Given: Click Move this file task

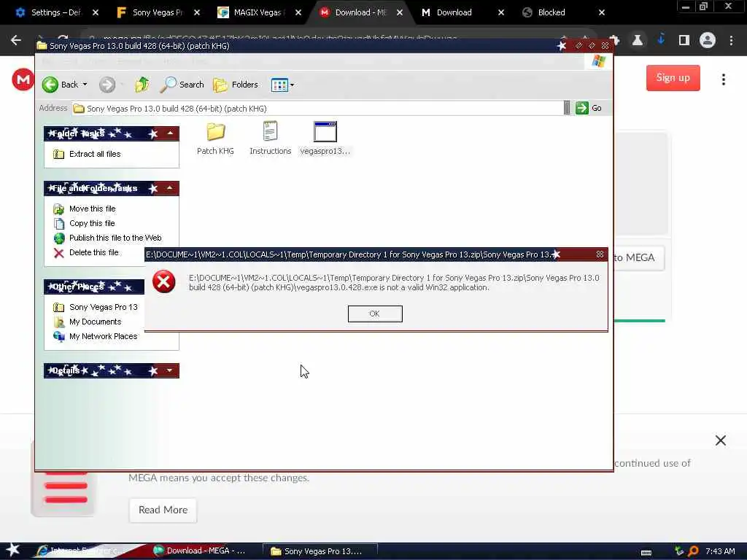Looking at the screenshot, I should tap(93, 209).
